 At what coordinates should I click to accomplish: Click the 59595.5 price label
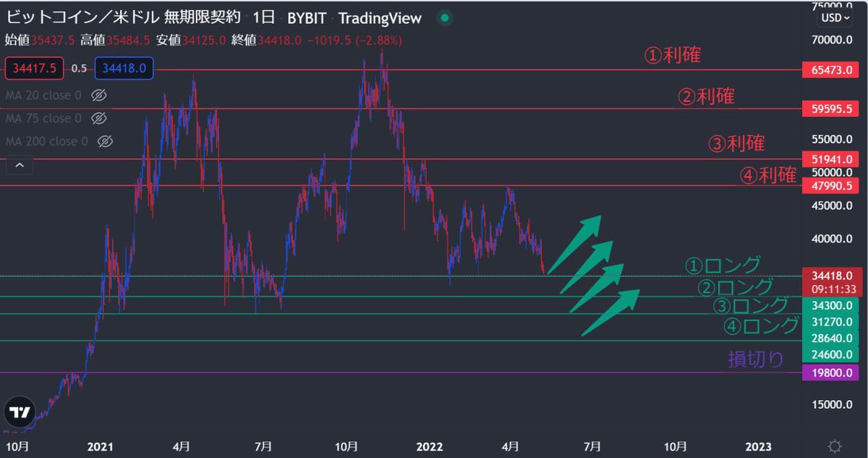832,109
